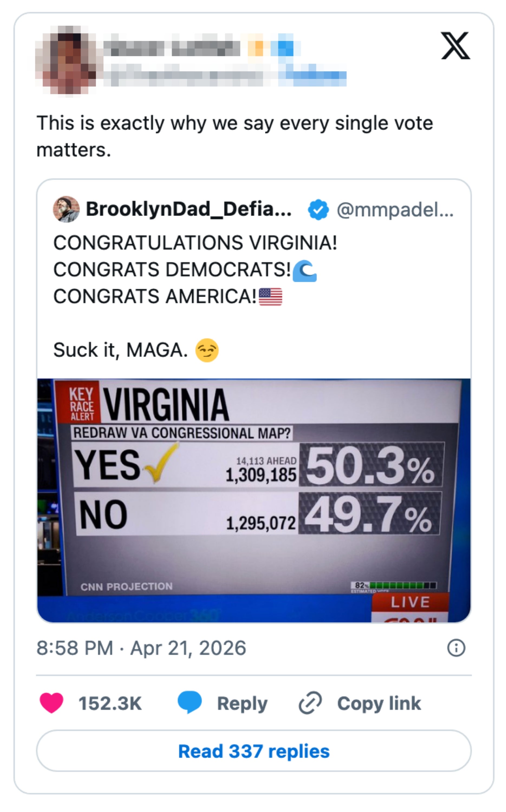The height and width of the screenshot is (812, 506).
Task: Click the red LIVE badge in the image
Action: pos(410,602)
